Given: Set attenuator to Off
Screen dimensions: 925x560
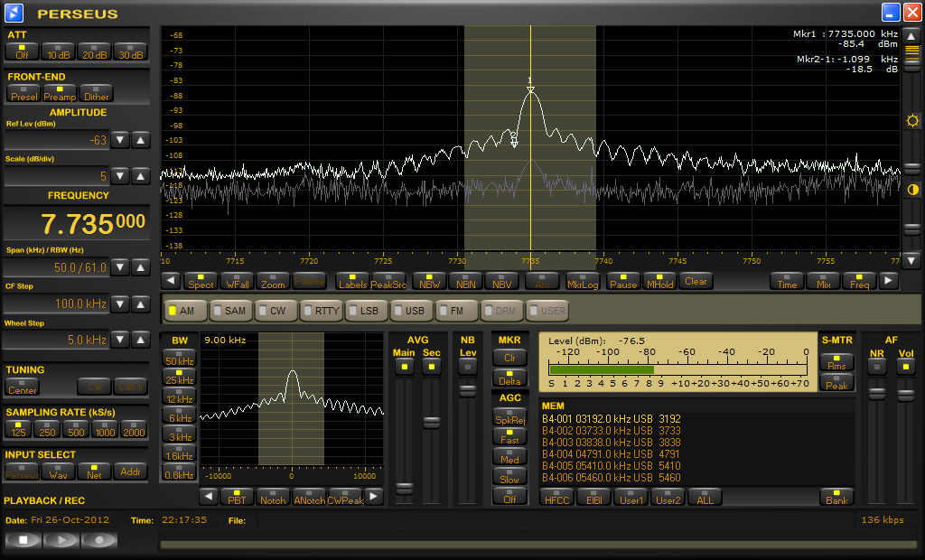Looking at the screenshot, I should pyautogui.click(x=22, y=51).
